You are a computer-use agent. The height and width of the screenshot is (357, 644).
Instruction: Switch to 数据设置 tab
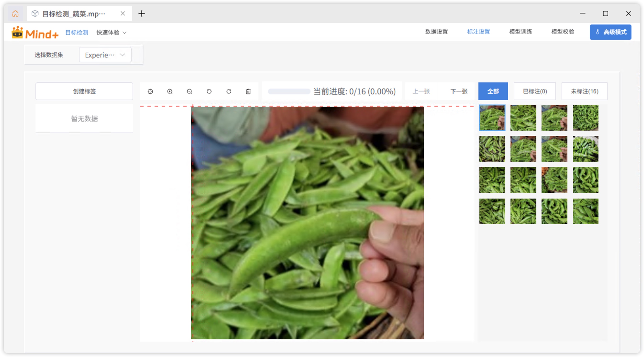[x=437, y=32]
